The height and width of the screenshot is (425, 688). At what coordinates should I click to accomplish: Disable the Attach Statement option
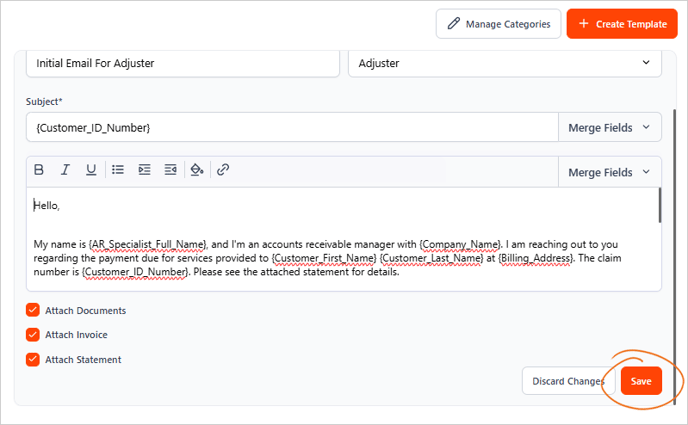33,360
